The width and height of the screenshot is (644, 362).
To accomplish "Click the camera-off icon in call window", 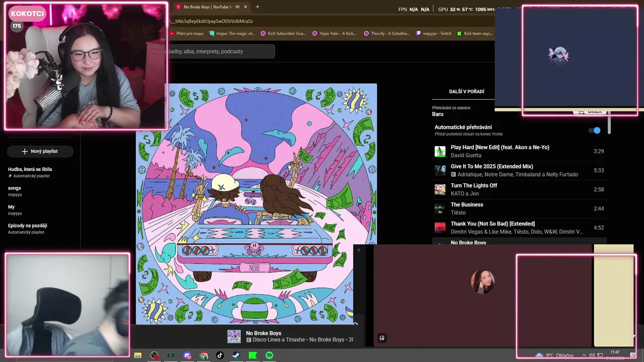I will coord(382,338).
